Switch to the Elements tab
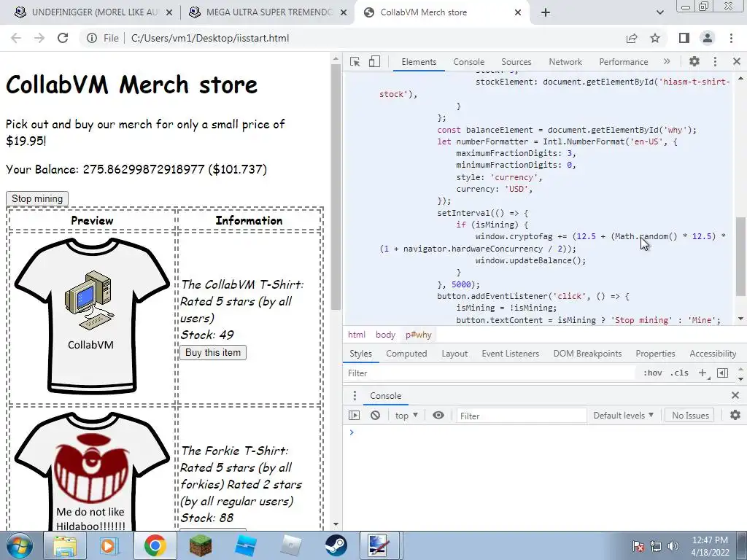Screen dimensions: 747x560 [419, 62]
